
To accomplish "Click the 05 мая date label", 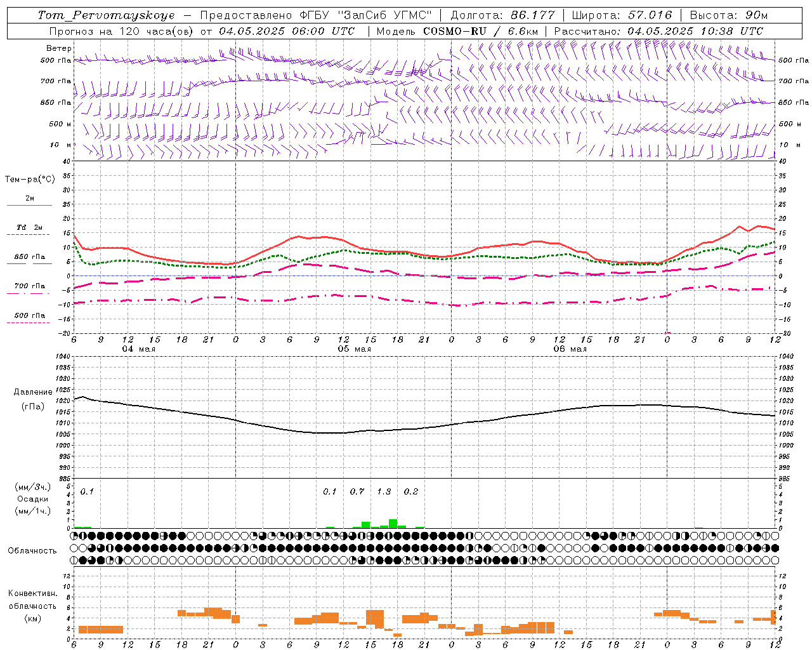I will point(354,349).
